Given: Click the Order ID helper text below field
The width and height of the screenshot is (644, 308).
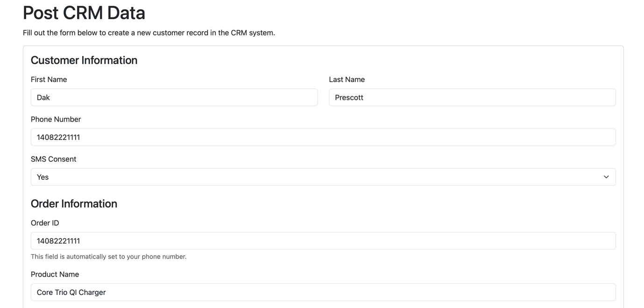Looking at the screenshot, I should click(109, 257).
